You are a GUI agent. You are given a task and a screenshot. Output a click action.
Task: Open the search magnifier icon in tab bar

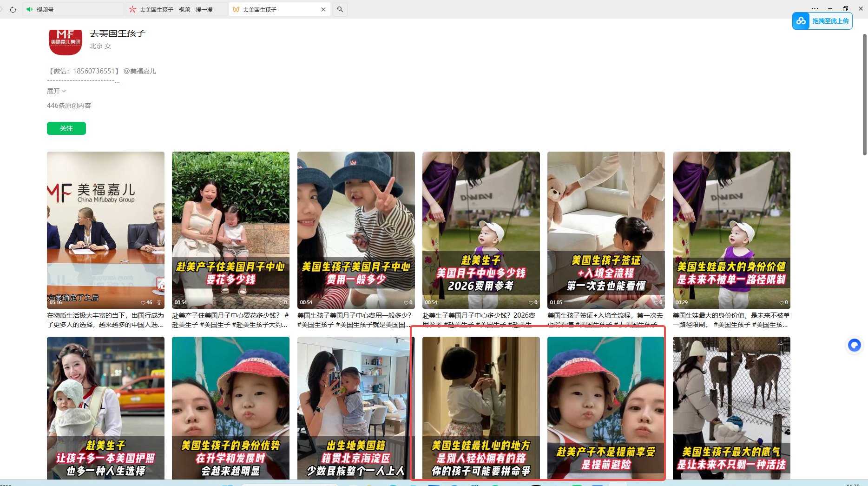[x=340, y=9]
